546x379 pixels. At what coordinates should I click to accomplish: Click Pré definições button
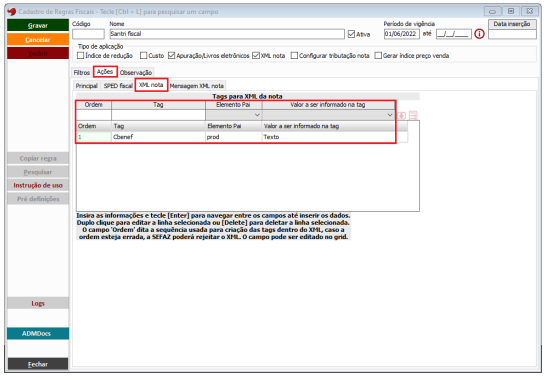pos(38,199)
